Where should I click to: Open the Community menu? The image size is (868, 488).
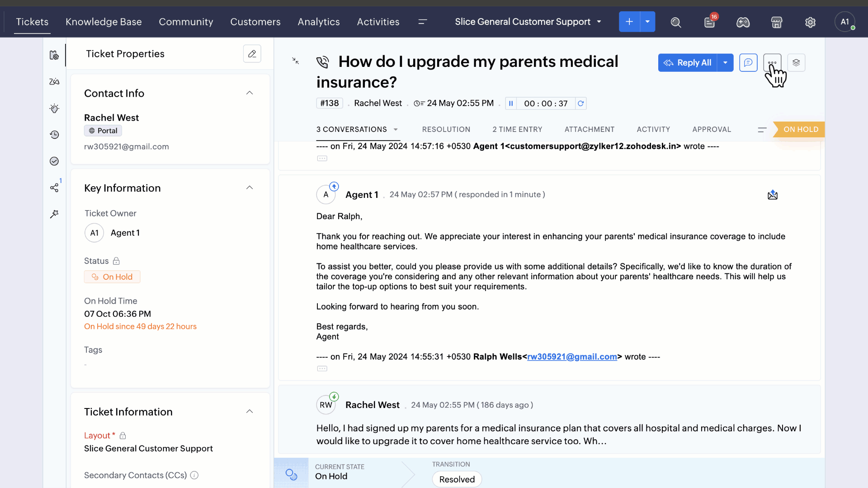point(186,22)
